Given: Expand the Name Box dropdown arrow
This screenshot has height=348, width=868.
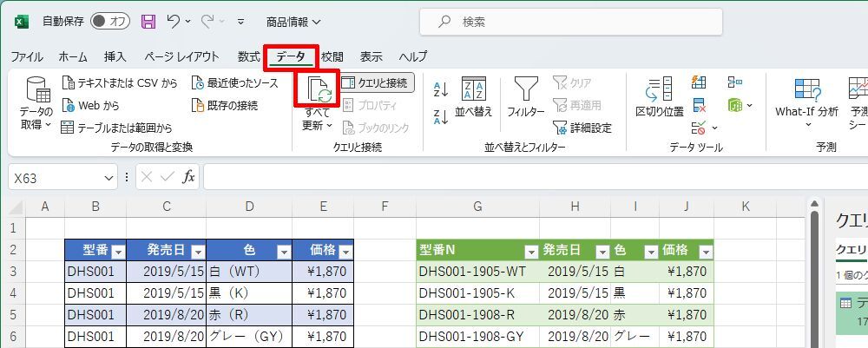Looking at the screenshot, I should click(x=109, y=177).
